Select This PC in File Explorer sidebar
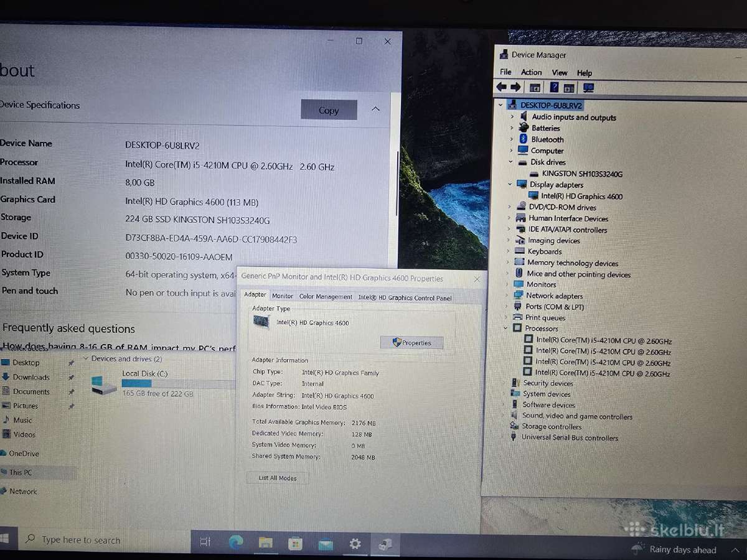The image size is (747, 560). [21, 472]
